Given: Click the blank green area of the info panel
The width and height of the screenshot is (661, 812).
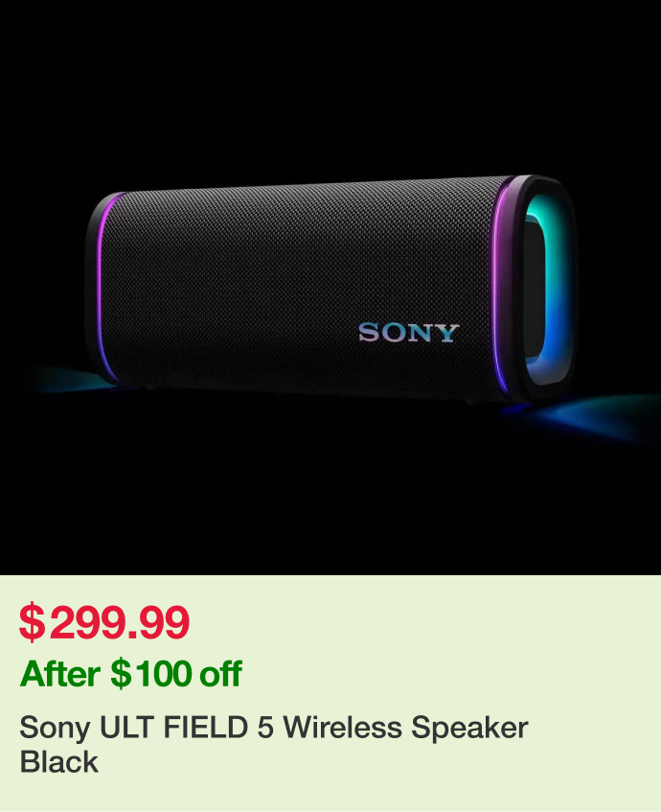Looking at the screenshot, I should tap(466, 647).
